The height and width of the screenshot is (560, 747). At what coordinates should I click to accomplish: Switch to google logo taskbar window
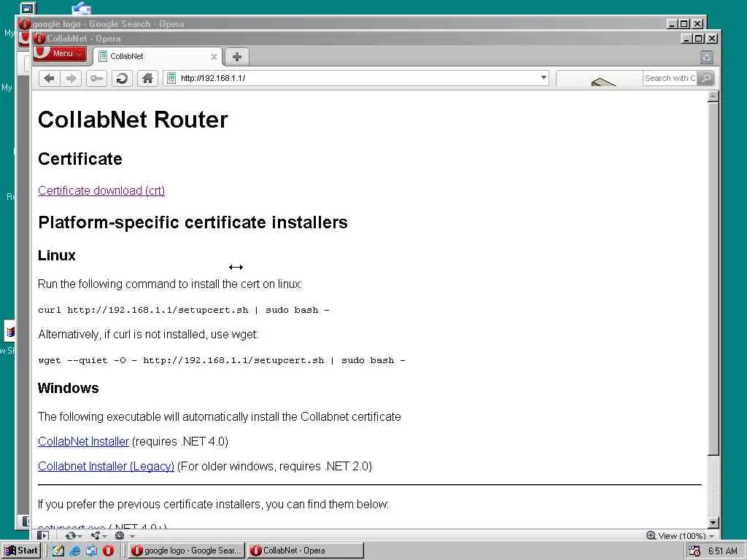(x=187, y=551)
